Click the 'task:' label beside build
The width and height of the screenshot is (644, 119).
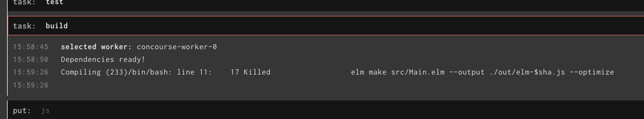24,26
